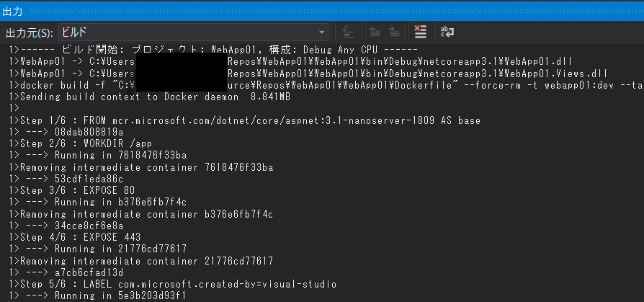Click 'Removing intermediate container 7618476f33ba'
Screen dimensions: 644x302
(x=141, y=167)
